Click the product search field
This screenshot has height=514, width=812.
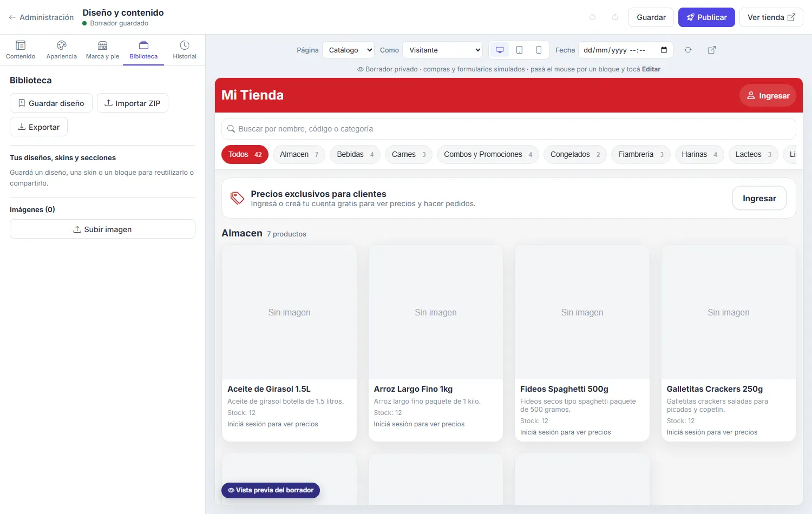click(508, 129)
